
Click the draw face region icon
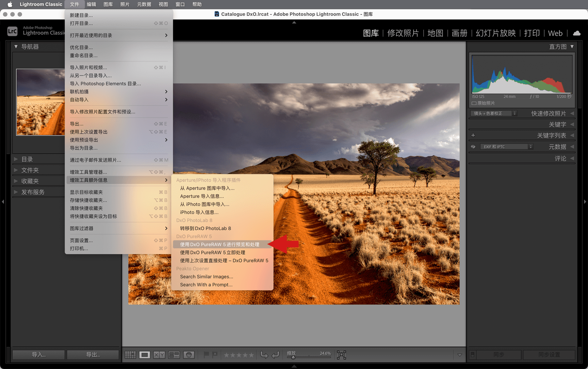click(x=341, y=355)
